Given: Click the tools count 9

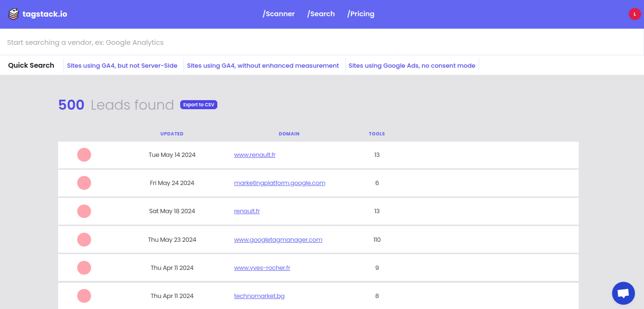Looking at the screenshot, I should pyautogui.click(x=377, y=268).
